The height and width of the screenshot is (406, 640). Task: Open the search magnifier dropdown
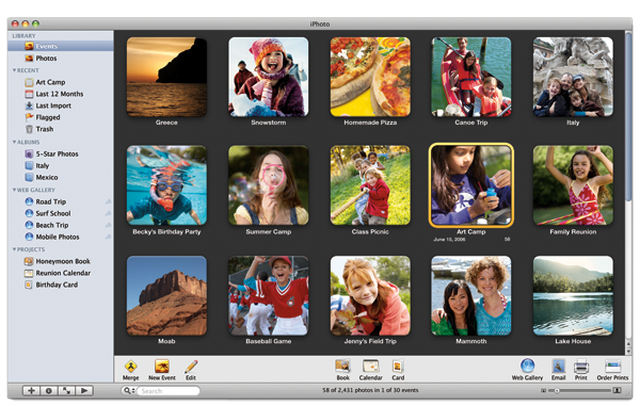(x=129, y=391)
